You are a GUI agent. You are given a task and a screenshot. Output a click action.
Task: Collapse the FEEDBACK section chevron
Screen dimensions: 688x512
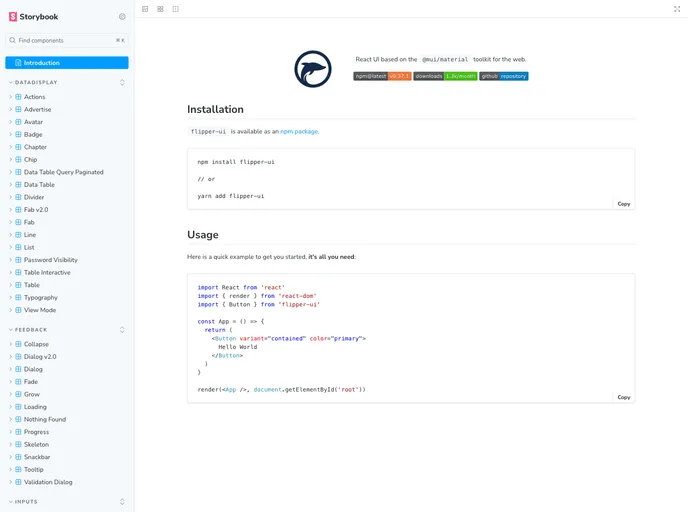pos(11,329)
